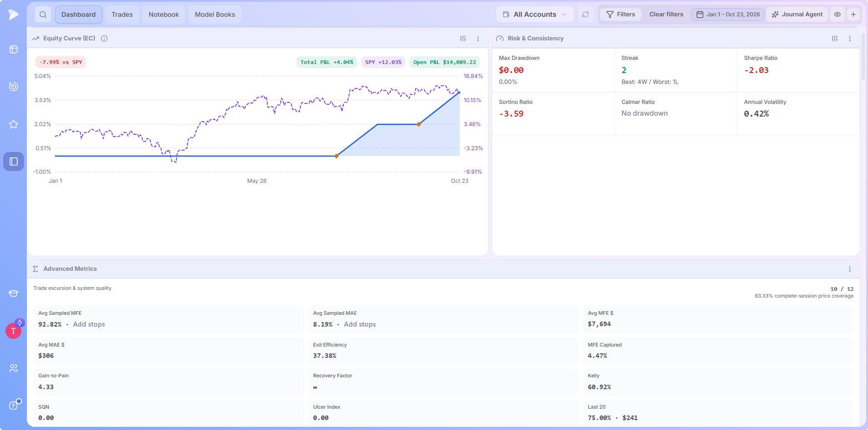This screenshot has width=868, height=430.
Task: Click Add stops next to Avg Sampled MAE
Action: (360, 324)
